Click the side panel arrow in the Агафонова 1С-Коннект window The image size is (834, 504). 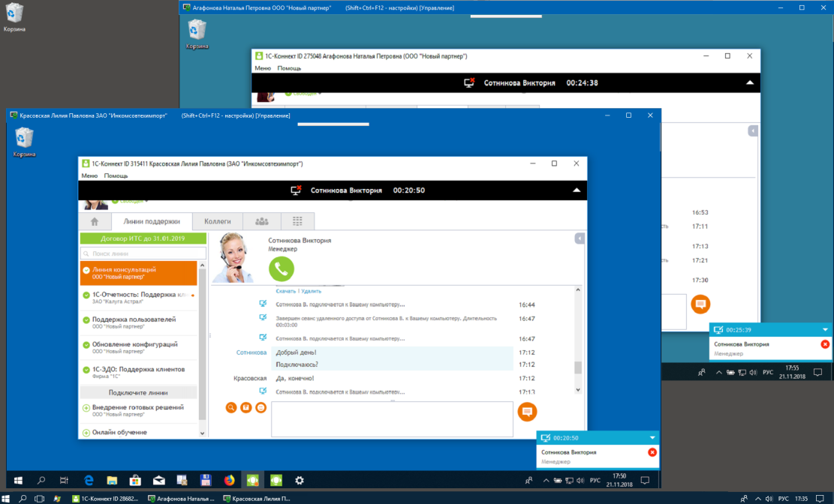[x=753, y=130]
